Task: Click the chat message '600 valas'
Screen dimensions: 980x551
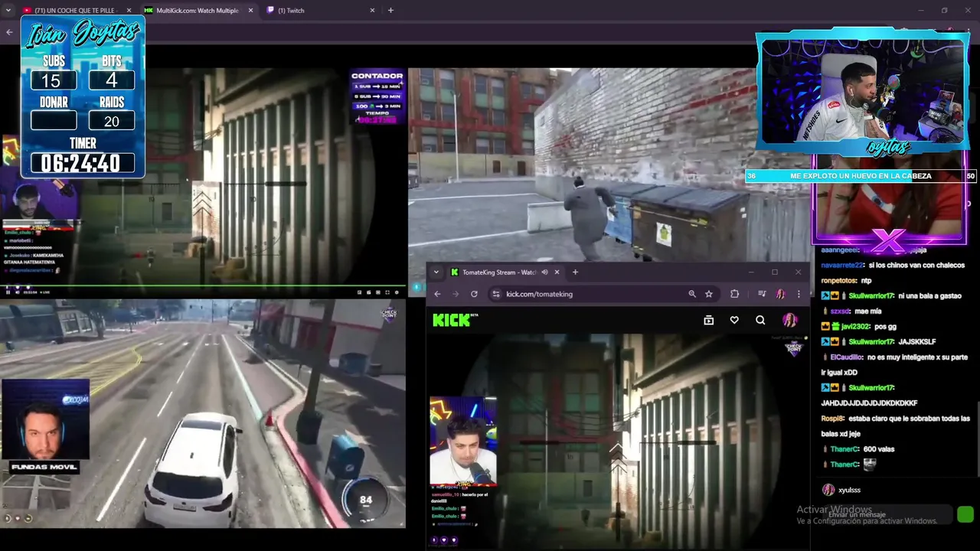Action: click(879, 448)
